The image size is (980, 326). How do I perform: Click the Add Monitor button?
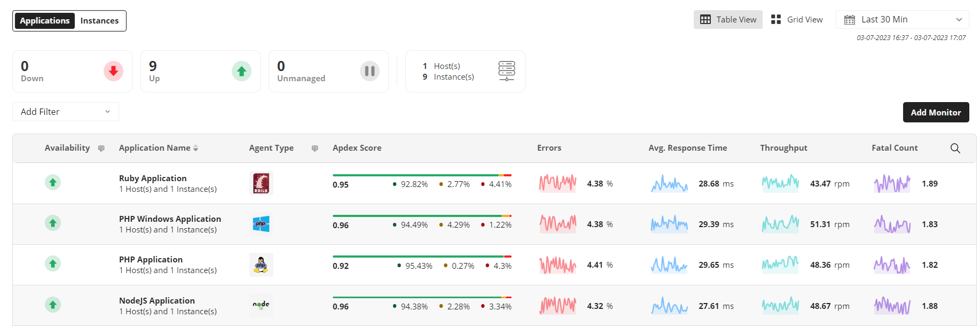click(x=936, y=112)
